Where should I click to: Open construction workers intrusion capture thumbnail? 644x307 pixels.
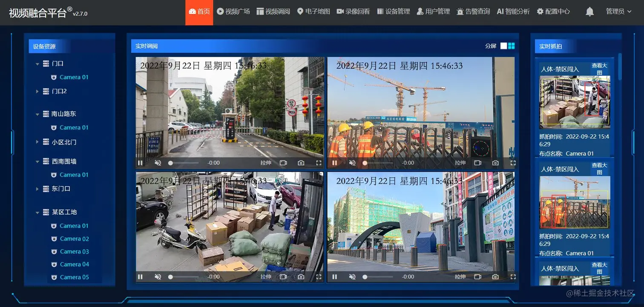pos(575,202)
